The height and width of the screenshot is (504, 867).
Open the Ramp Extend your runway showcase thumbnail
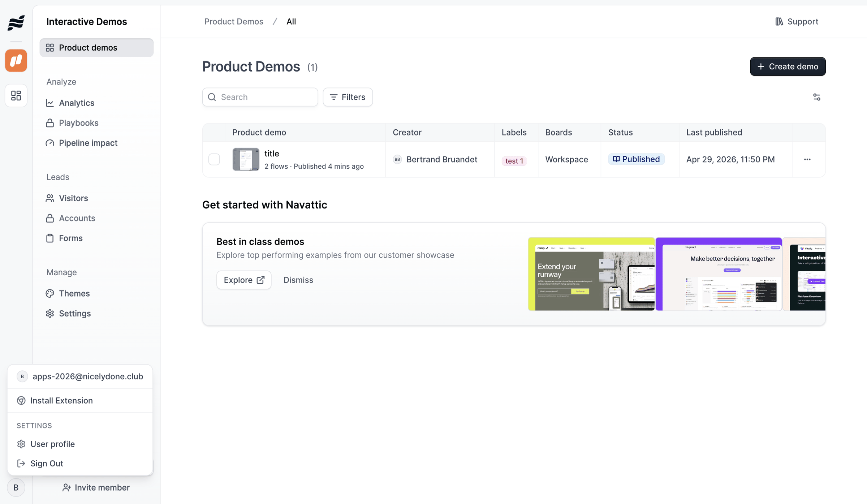point(591,274)
